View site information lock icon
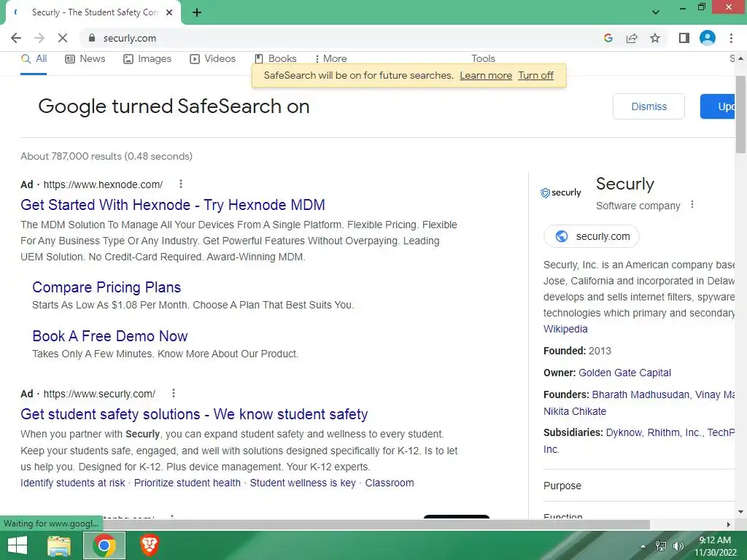747x560 pixels. coord(92,38)
